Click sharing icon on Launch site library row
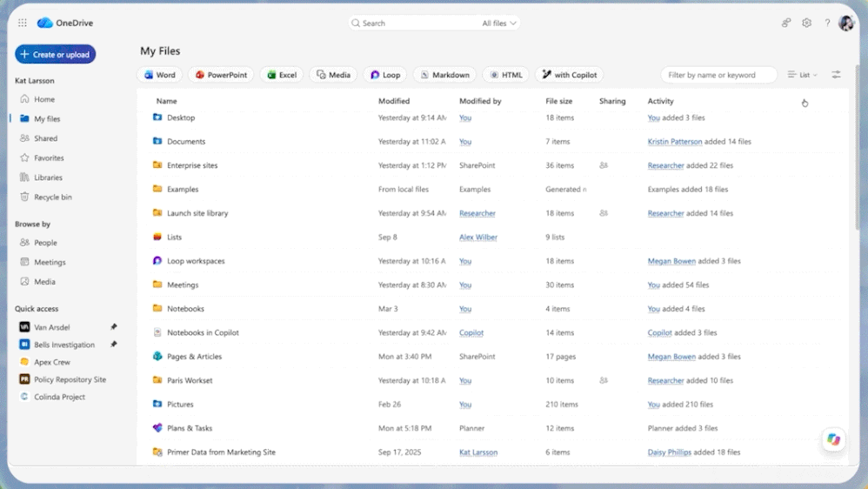Screen dimensions: 868x489 (604, 212)
